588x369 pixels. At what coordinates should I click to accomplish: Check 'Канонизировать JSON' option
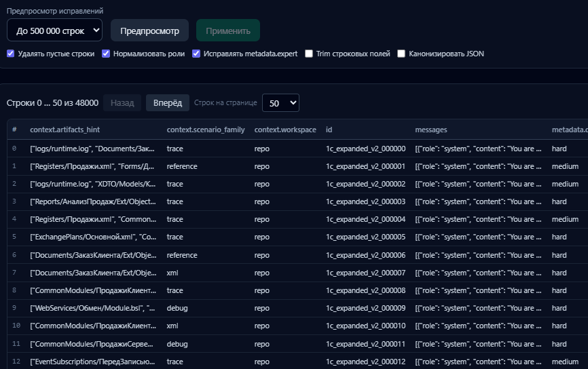click(x=401, y=54)
